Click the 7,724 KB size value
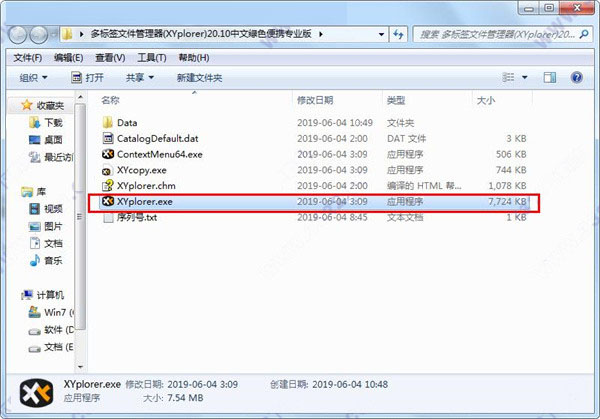This screenshot has width=600, height=419. tap(507, 201)
